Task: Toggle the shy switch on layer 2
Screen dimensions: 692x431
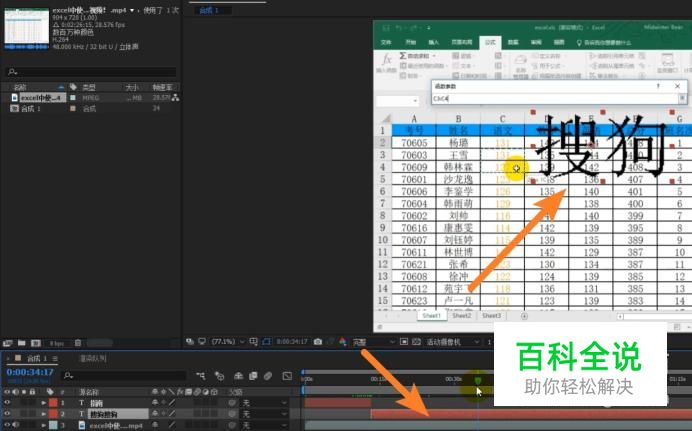Action: point(154,414)
